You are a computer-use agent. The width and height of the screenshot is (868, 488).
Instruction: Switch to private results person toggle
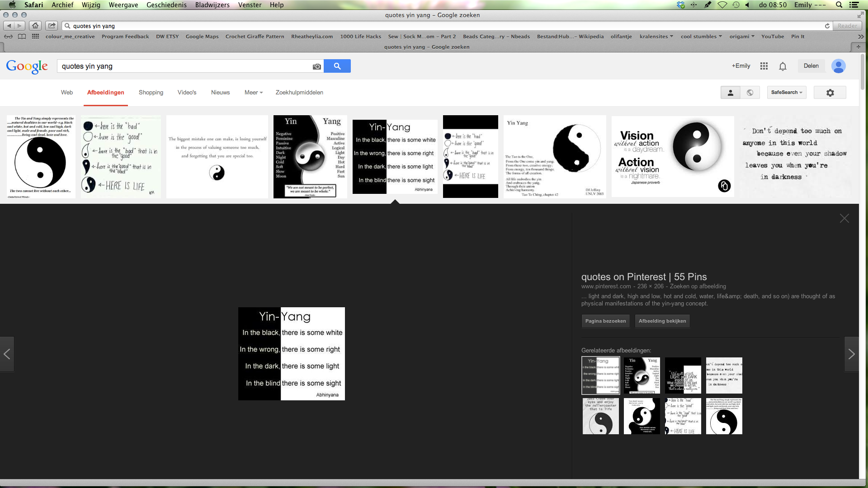730,93
